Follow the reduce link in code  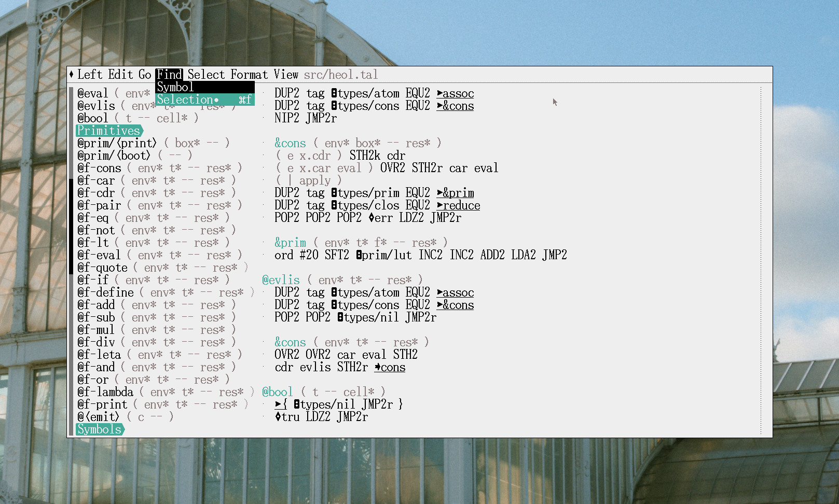[458, 205]
